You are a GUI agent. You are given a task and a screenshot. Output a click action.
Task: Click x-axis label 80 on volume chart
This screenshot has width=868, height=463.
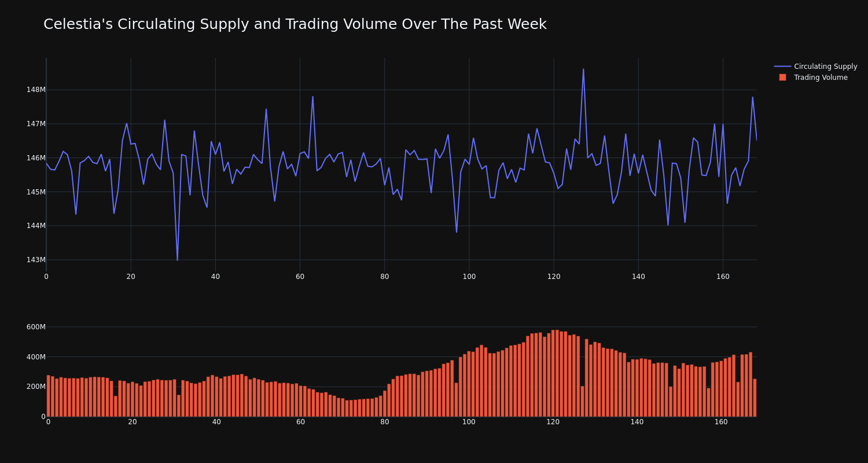[x=385, y=422]
